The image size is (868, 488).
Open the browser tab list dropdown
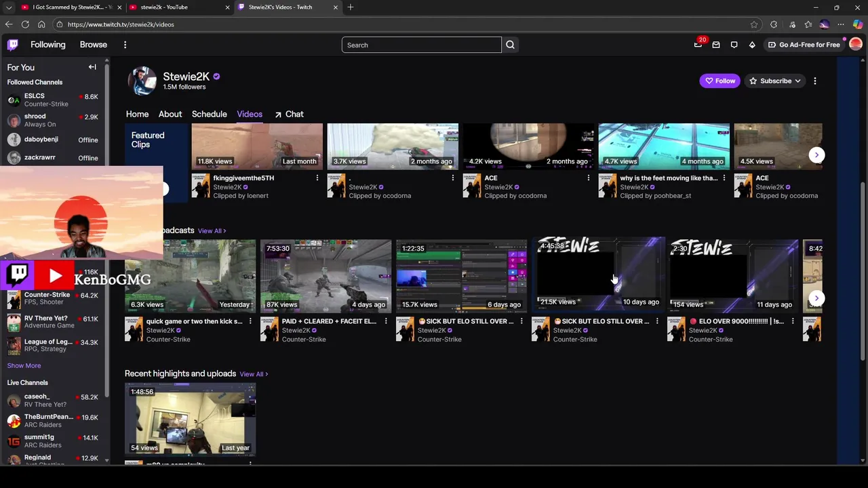pos(9,7)
